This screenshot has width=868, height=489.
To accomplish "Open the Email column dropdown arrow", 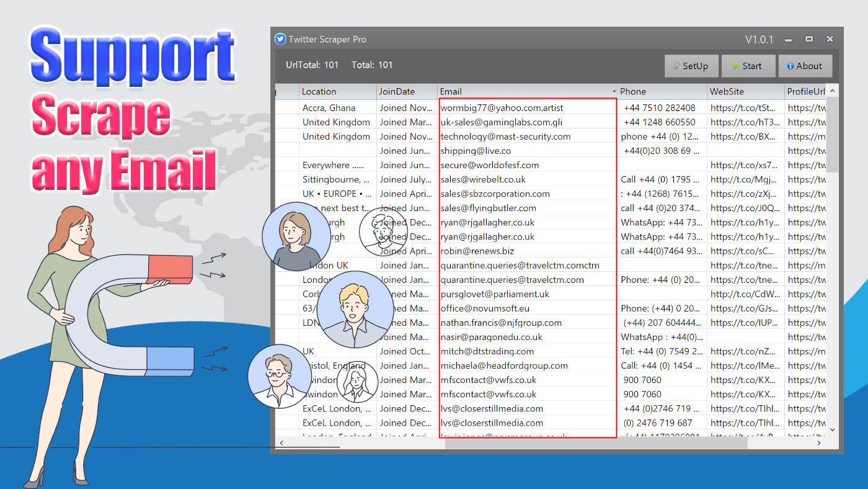I will pyautogui.click(x=614, y=92).
